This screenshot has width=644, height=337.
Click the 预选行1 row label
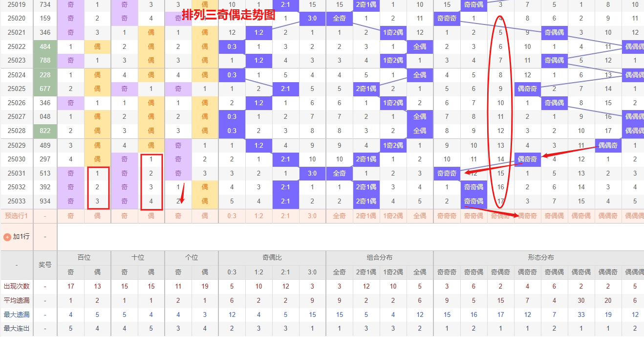(x=16, y=216)
